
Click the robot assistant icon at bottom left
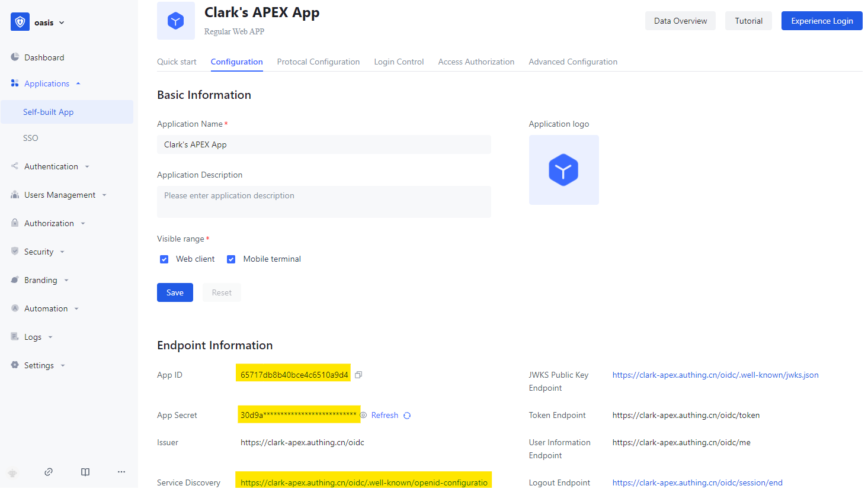pos(12,472)
